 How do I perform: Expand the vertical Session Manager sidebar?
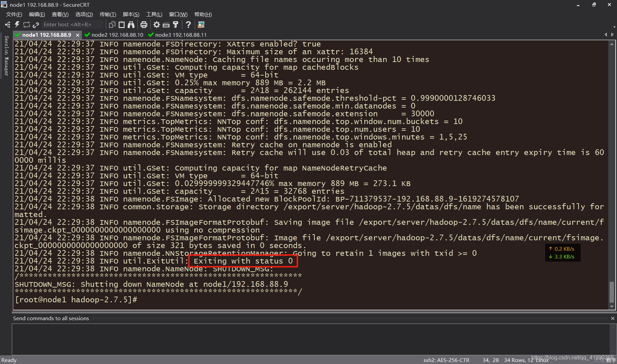click(x=6, y=56)
